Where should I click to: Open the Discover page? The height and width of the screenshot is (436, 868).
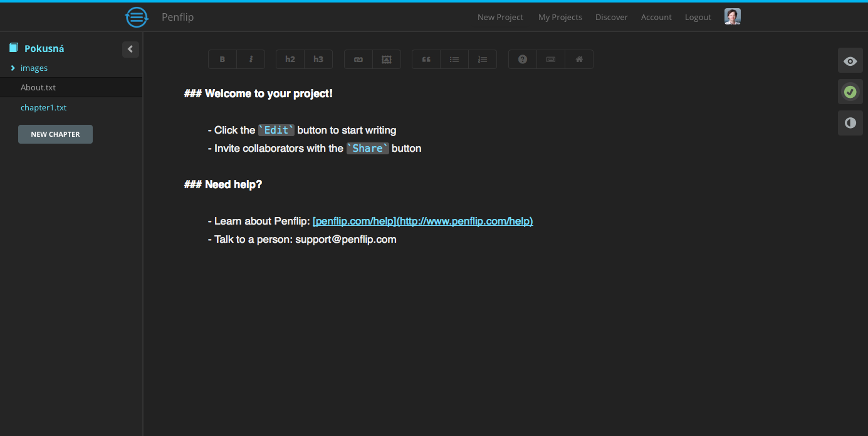612,17
